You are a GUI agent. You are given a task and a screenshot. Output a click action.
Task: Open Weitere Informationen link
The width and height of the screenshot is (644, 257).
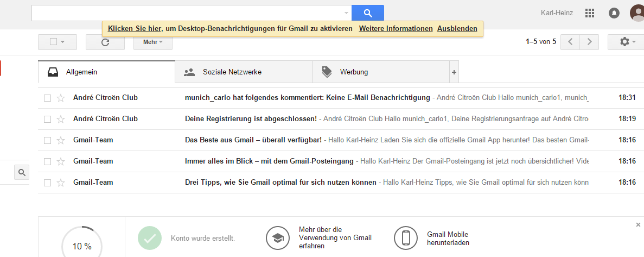click(x=396, y=28)
